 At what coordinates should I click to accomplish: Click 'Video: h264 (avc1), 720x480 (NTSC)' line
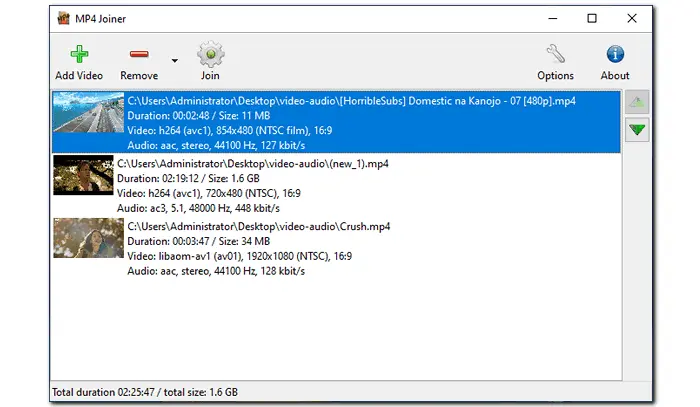point(208,194)
